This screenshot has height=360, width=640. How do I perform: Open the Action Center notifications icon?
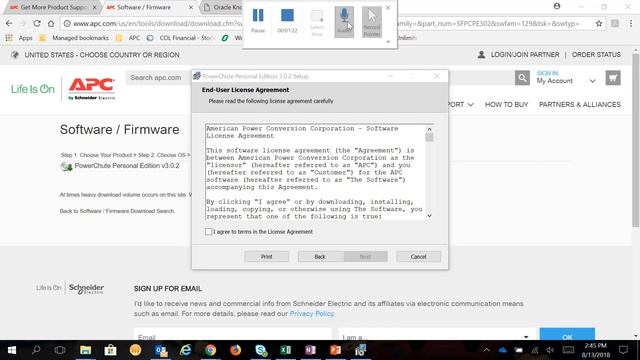coord(623,350)
